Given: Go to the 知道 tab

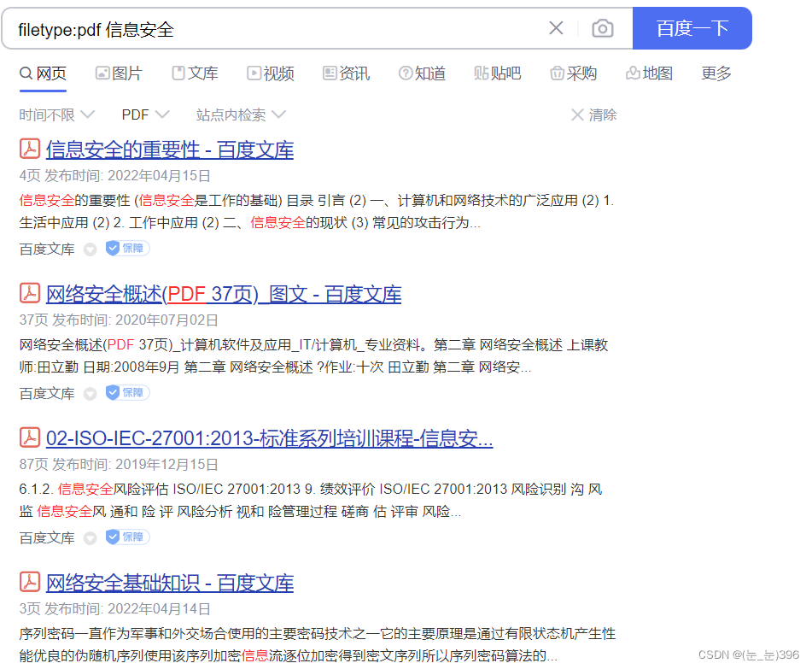Looking at the screenshot, I should 422,73.
